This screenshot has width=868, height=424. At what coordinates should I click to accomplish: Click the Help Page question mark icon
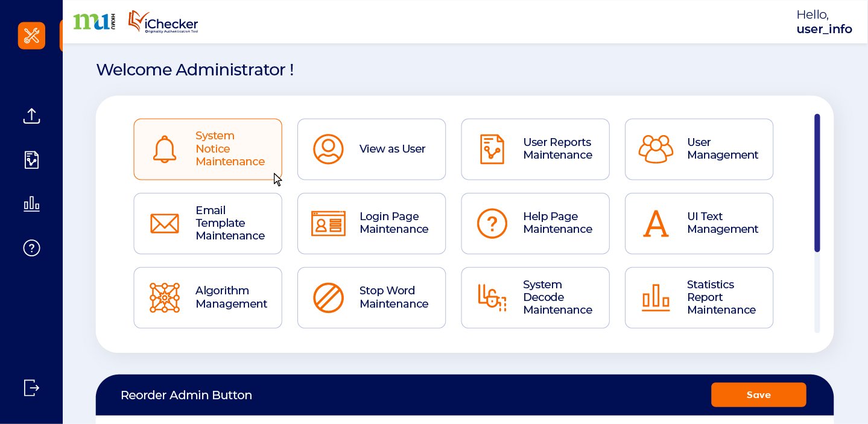pyautogui.click(x=492, y=223)
